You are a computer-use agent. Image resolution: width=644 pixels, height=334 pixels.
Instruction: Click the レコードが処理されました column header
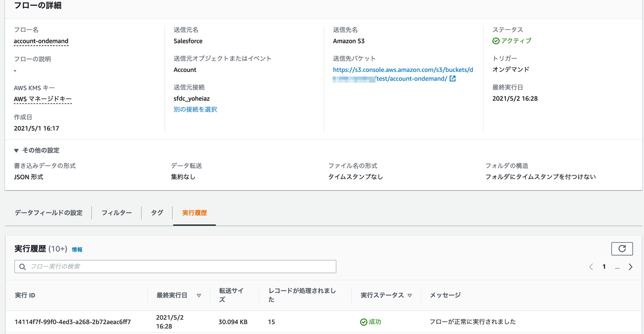(302, 295)
